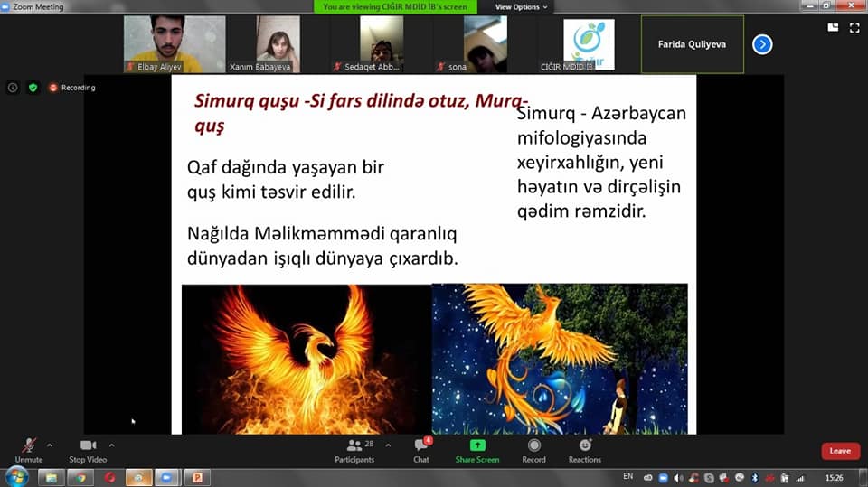Click the red Simurq quşu slide title

pos(361,113)
